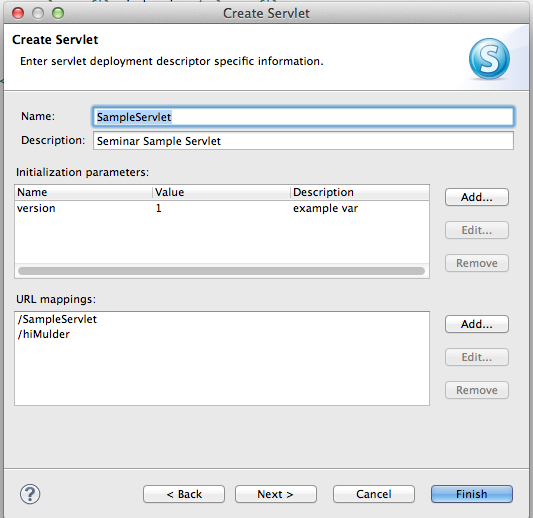
Task: Cancel the Create Servlet dialog
Action: [x=374, y=494]
